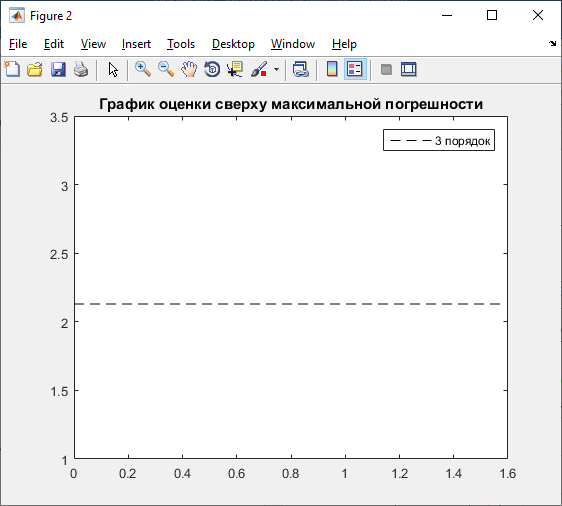Close the Figure 2 window
Screen dimensions: 562x506
[538, 15]
